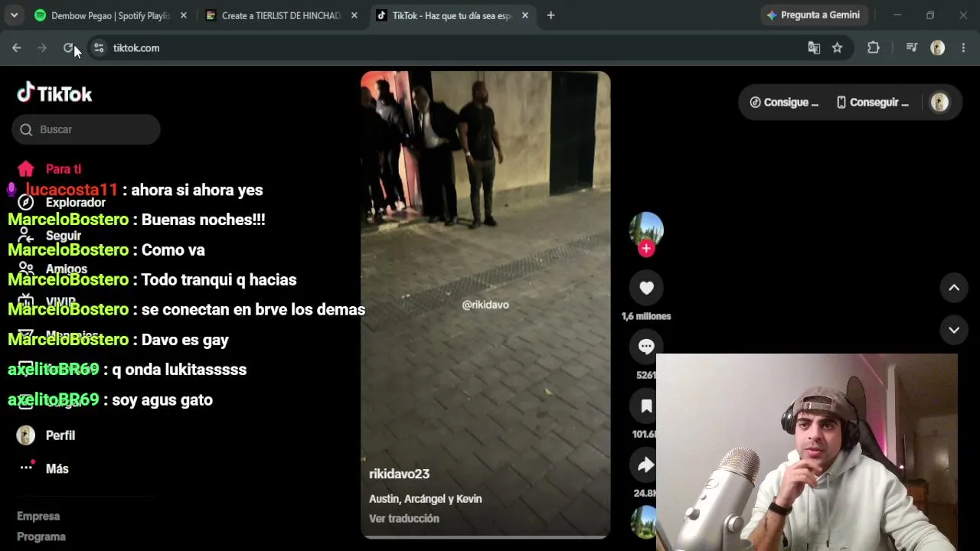Click the first Consigue button with coin icon
The width and height of the screenshot is (980, 551).
[x=784, y=103]
